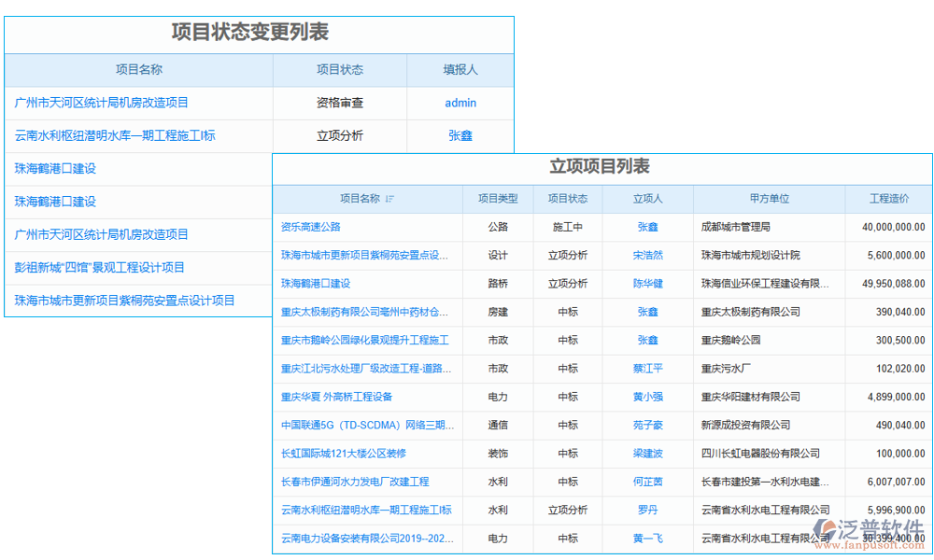Image resolution: width=934 pixels, height=560 pixels.
Task: Click the 项目状态 column header
Action: click(x=570, y=200)
